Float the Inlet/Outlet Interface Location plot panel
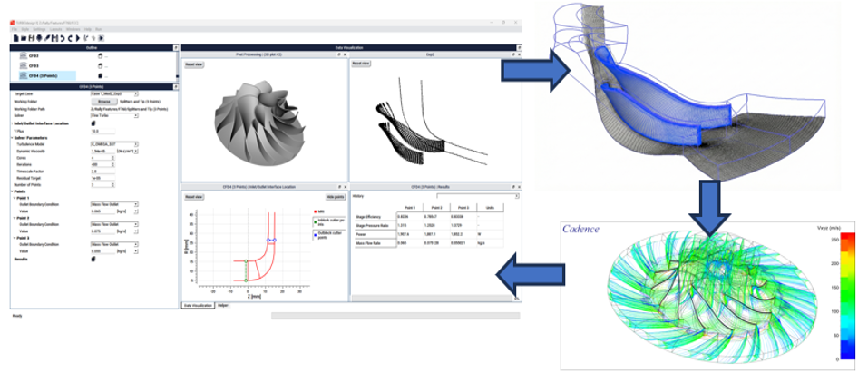868x383 pixels. pos(339,187)
